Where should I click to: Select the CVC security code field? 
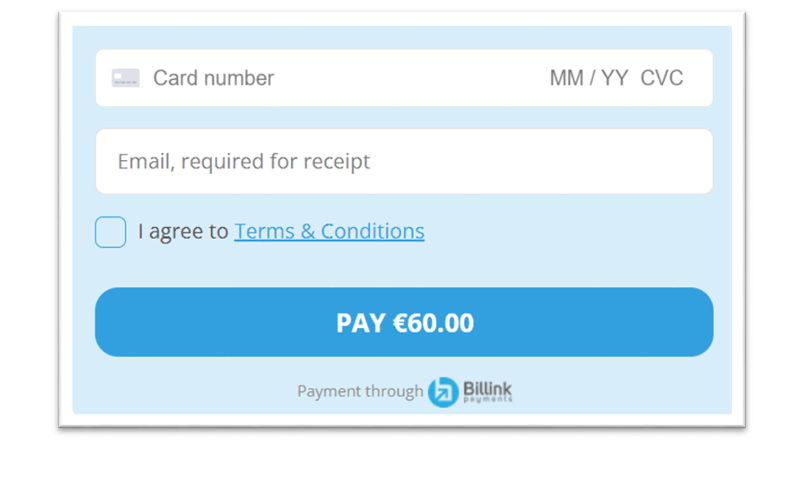click(x=662, y=78)
